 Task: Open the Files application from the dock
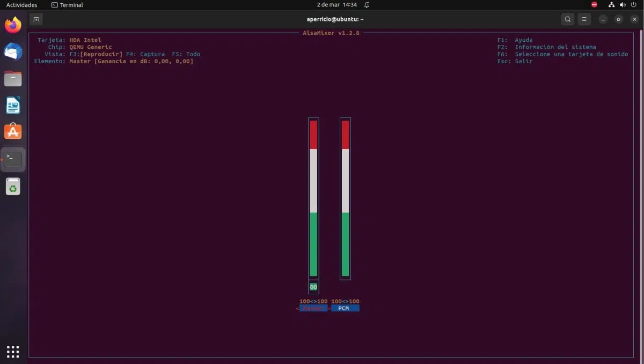coord(12,78)
